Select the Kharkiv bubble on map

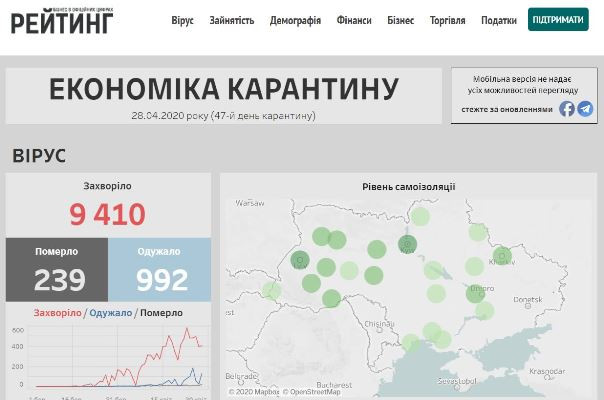click(502, 256)
